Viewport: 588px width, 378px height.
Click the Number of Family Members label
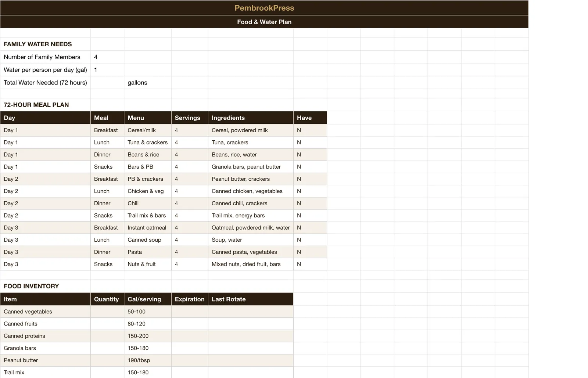tap(45, 57)
